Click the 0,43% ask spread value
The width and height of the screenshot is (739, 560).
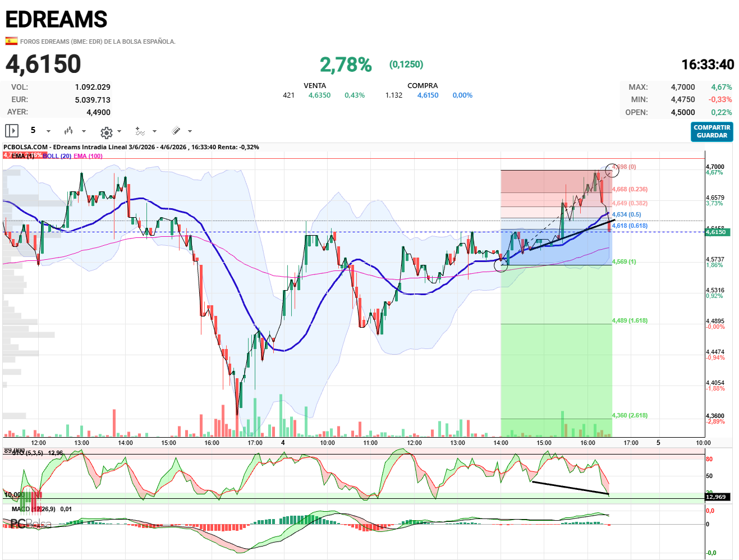click(x=355, y=95)
